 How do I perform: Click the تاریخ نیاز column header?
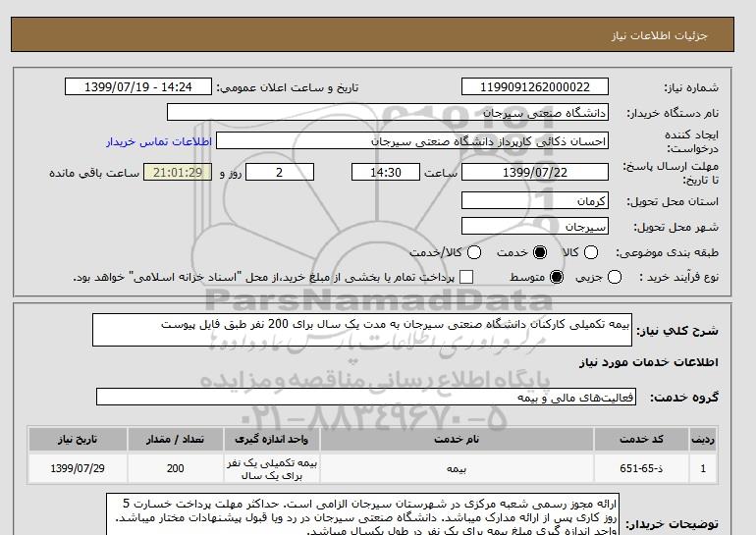pos(78,439)
